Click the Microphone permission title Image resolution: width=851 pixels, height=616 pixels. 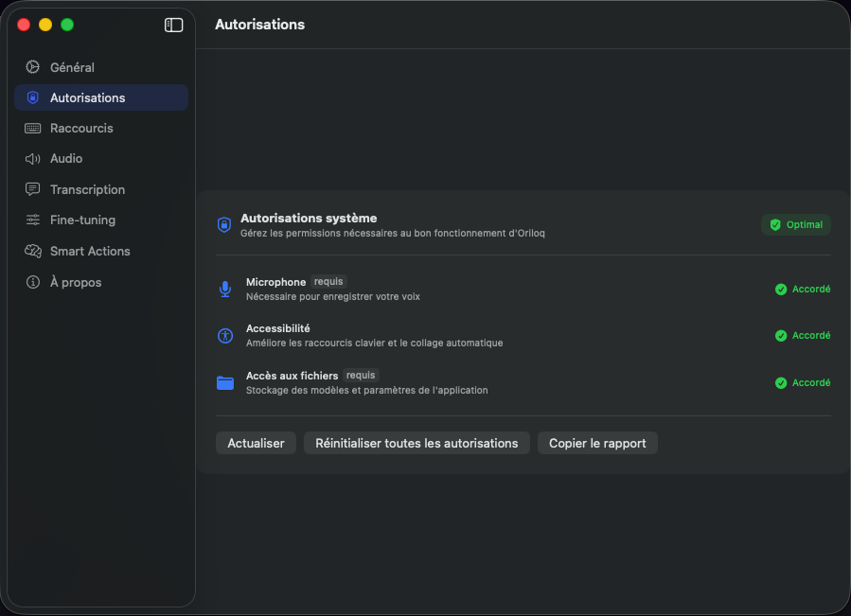tap(275, 282)
